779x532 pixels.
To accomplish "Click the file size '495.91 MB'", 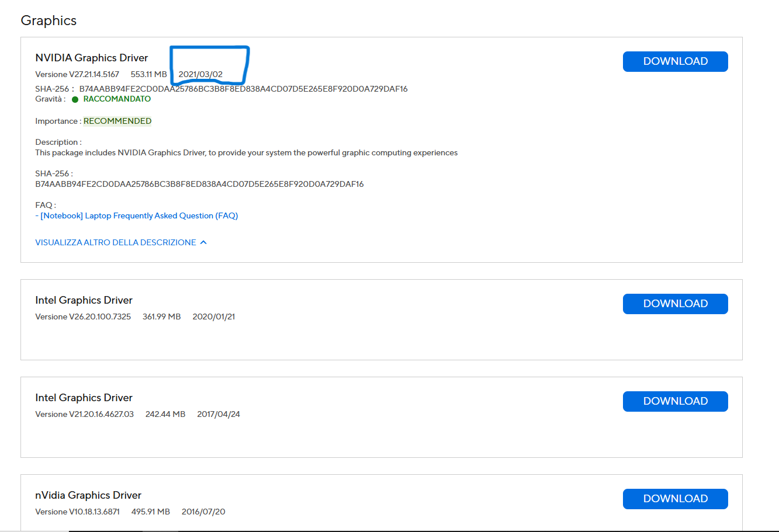I will [x=151, y=512].
